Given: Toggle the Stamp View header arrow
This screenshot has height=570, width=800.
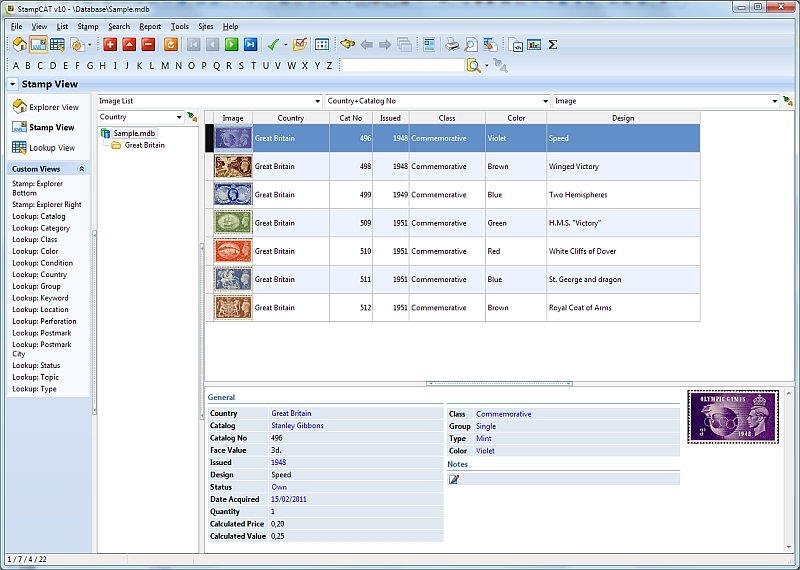Looking at the screenshot, I should pyautogui.click(x=13, y=84).
